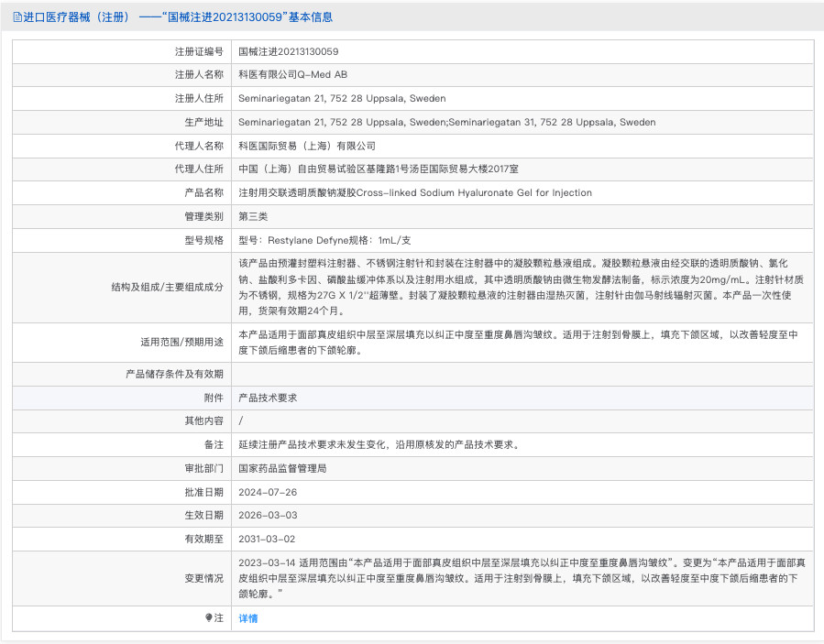Click the empty 产品储存条件及有效期 value cell
The width and height of the screenshot is (824, 644).
click(x=522, y=374)
